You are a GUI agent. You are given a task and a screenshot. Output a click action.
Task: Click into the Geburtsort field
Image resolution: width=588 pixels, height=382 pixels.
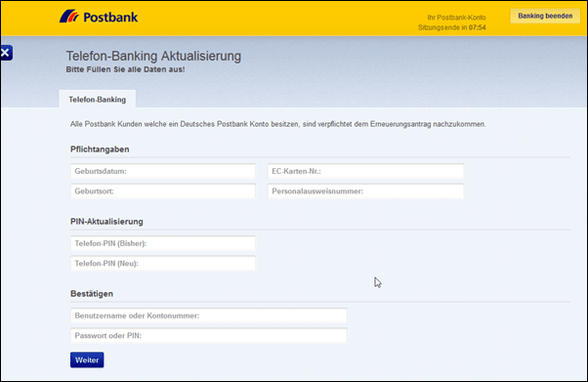[x=163, y=191]
